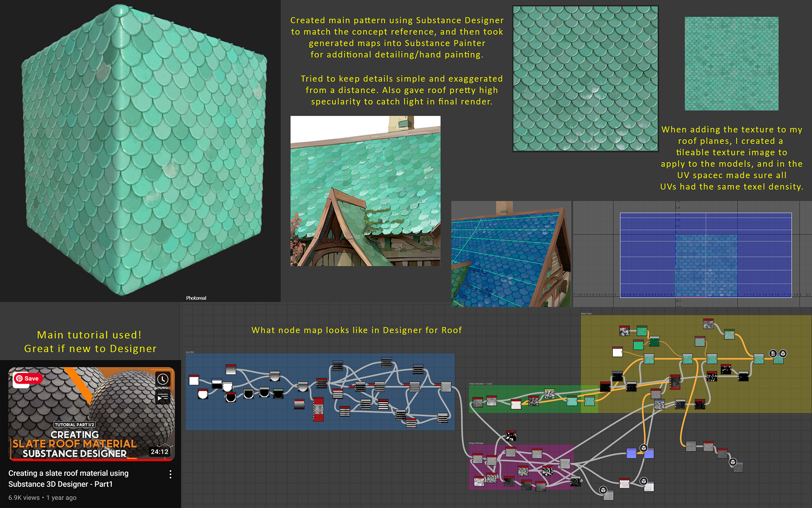This screenshot has width=812, height=508.
Task: Click the Add to Queue icon on thumbnail
Action: click(163, 397)
